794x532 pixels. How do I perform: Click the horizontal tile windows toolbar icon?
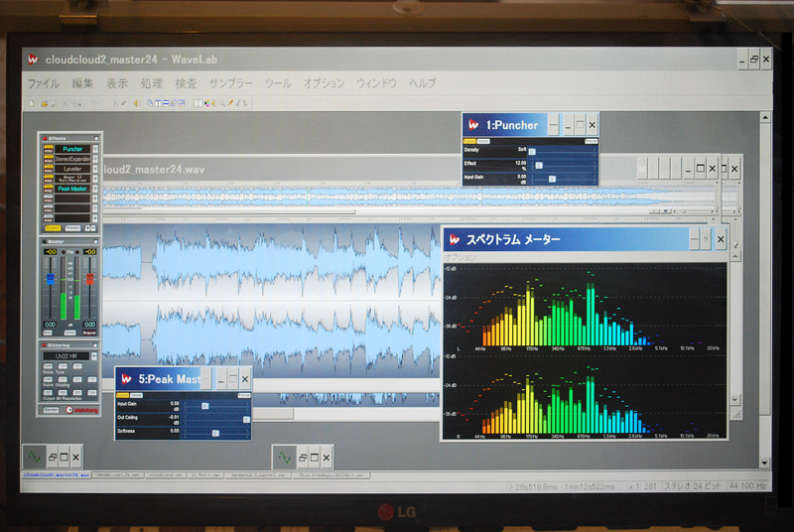pos(166,103)
